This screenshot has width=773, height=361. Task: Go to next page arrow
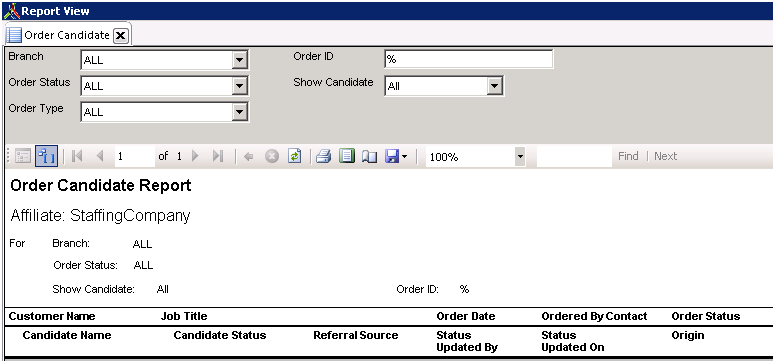pyautogui.click(x=195, y=156)
